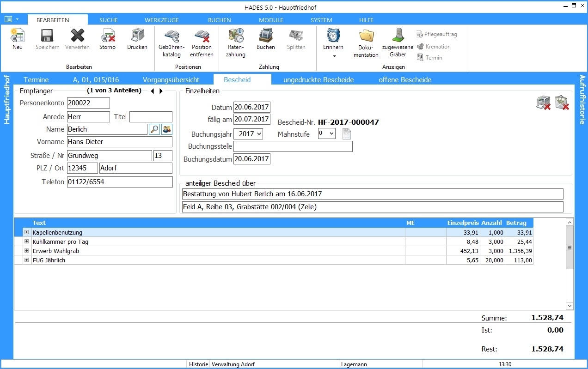Click the Buchen cash register icon
Image resolution: width=588 pixels, height=369 pixels.
point(265,36)
